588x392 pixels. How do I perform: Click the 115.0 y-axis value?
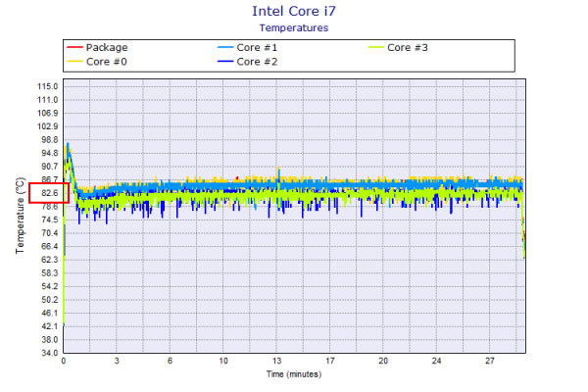coord(48,86)
